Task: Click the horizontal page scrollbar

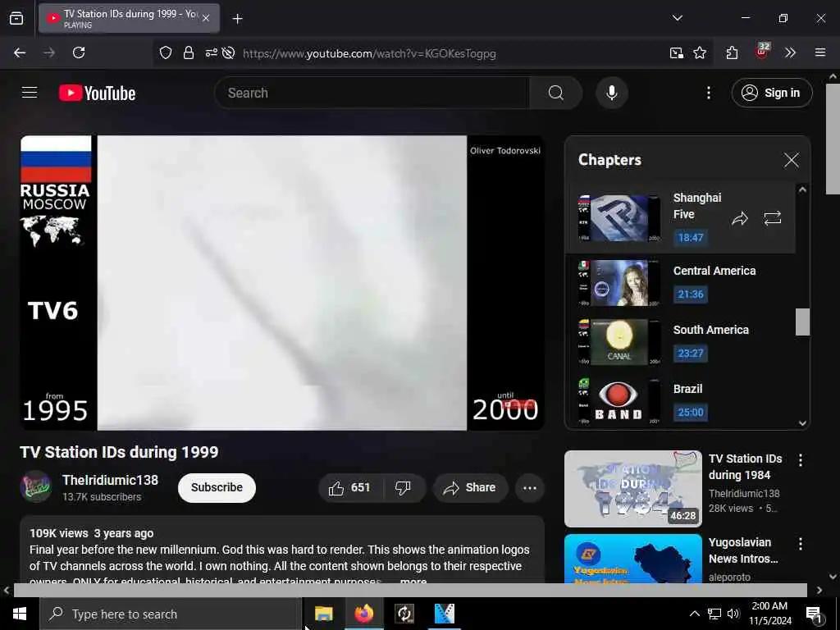Action: point(410,590)
